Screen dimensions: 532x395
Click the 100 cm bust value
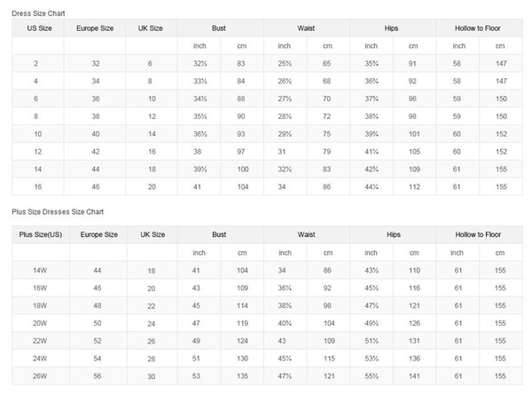pyautogui.click(x=243, y=170)
